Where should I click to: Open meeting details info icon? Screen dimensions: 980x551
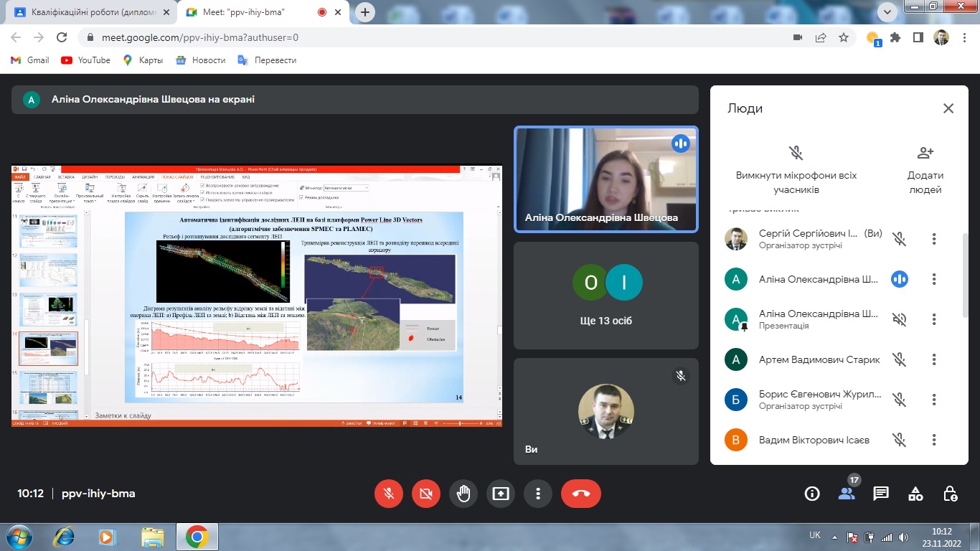[x=812, y=494]
